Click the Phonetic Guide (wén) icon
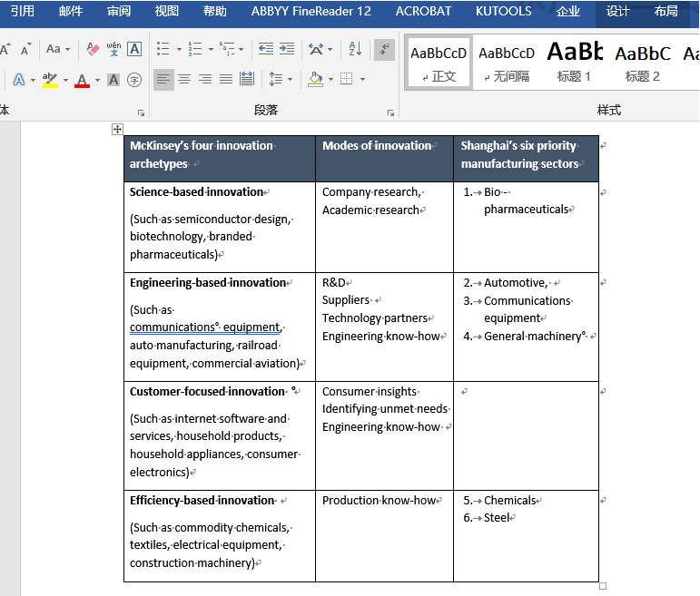Viewport: 700px width, 596px height. click(113, 49)
